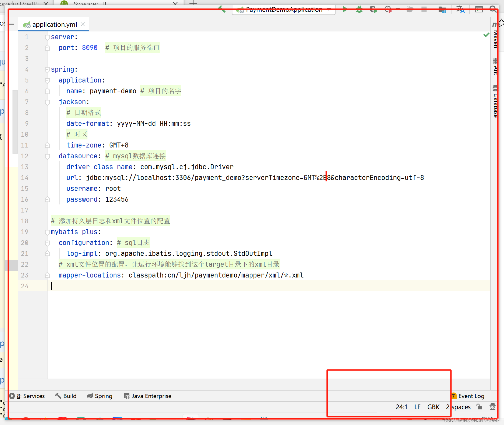Screen dimensions: 504x425
Task: Open the Event Log
Action: click(468, 396)
